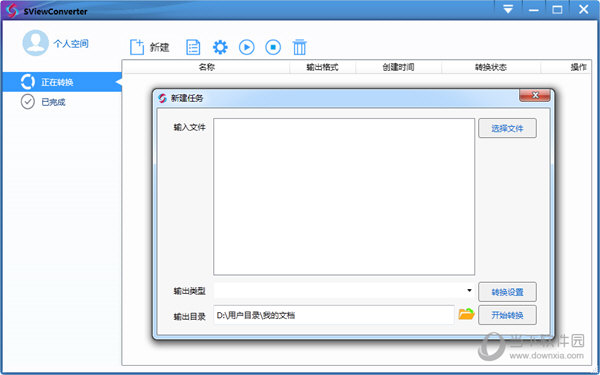The width and height of the screenshot is (600, 375).
Task: Open the title bar dropdown menu triangle
Action: pos(508,10)
